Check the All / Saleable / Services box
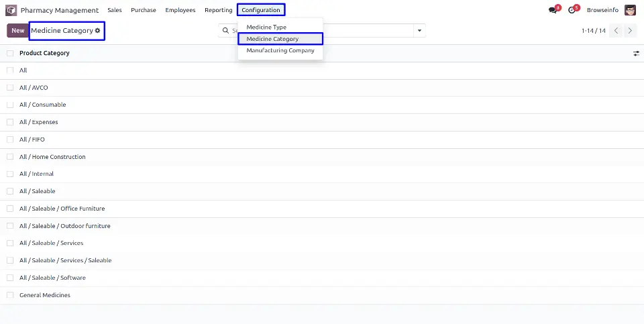 10,243
